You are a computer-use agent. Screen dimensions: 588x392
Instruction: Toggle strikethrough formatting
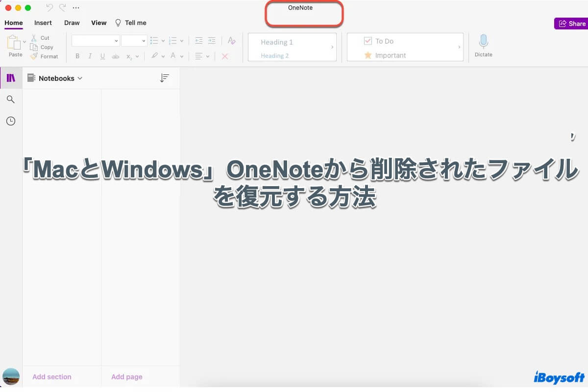pos(116,57)
